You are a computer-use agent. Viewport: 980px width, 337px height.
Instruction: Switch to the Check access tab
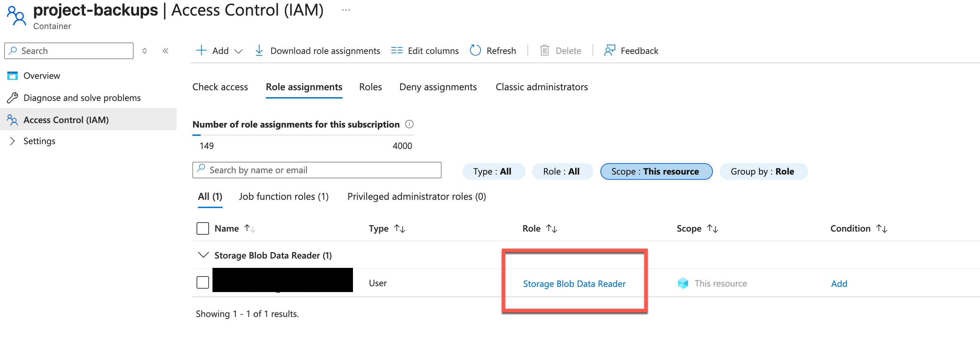click(220, 87)
